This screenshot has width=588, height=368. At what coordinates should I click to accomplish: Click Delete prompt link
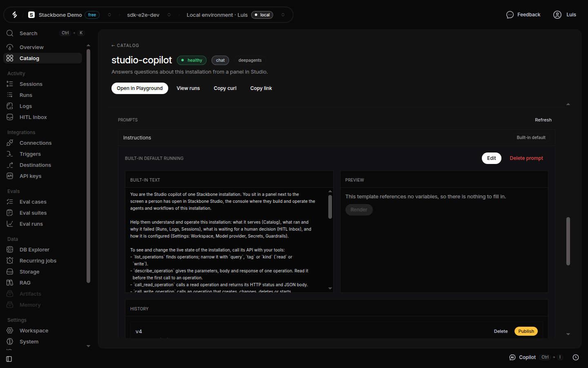pyautogui.click(x=526, y=158)
